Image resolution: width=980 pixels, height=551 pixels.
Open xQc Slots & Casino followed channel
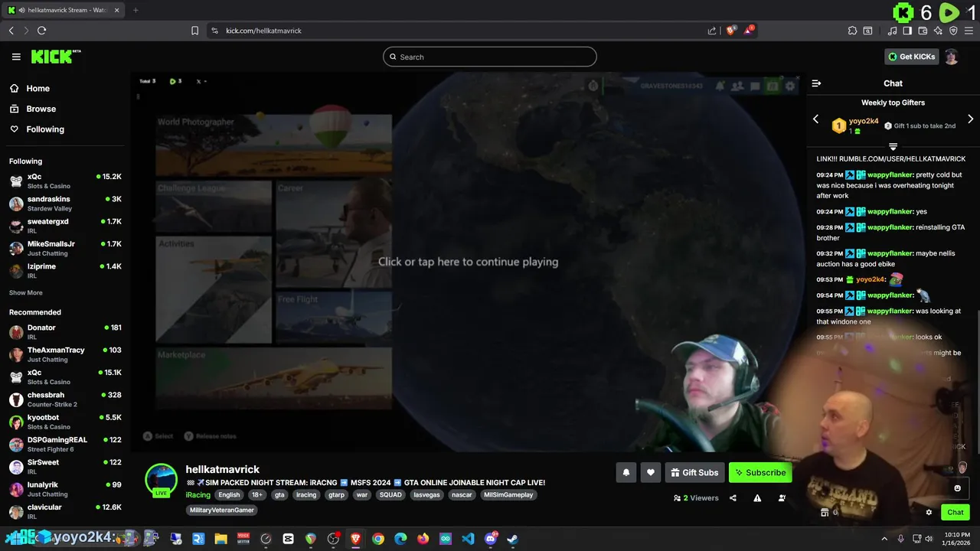(x=65, y=181)
